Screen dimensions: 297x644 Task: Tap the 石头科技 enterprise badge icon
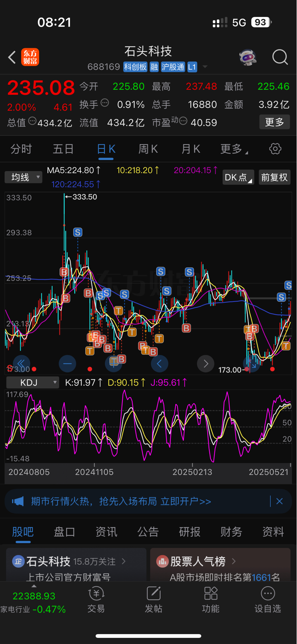pyautogui.click(x=18, y=561)
